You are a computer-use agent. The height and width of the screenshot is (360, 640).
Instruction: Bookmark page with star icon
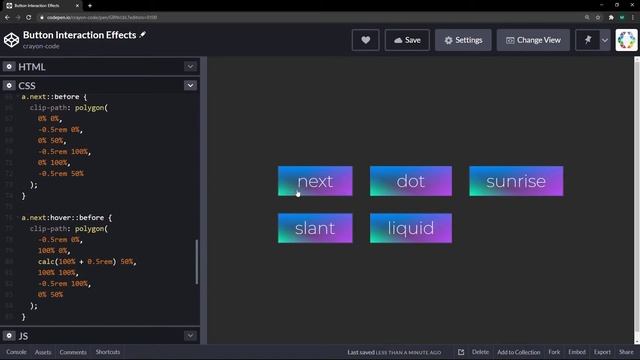[598, 17]
